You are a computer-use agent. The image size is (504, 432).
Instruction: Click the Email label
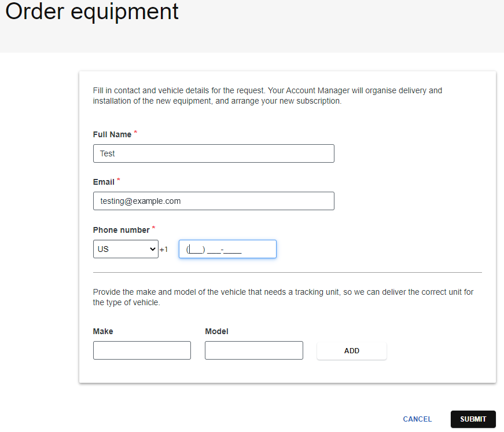(102, 181)
